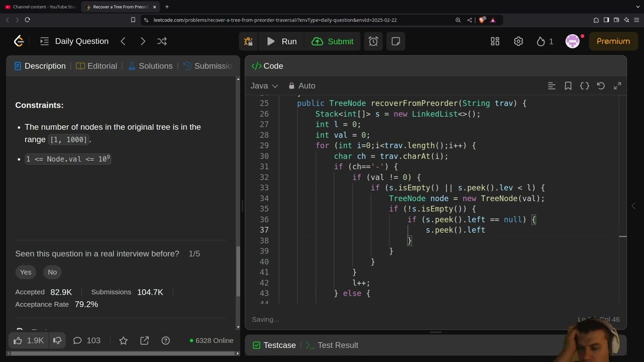The width and height of the screenshot is (644, 362).
Task: Open the Test Result tab
Action: tap(332, 345)
